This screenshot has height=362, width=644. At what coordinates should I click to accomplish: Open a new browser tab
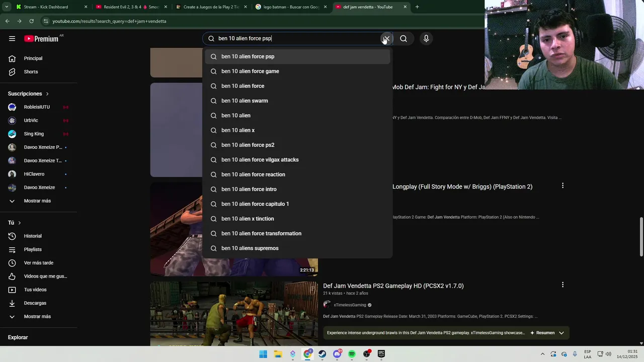pos(417,7)
